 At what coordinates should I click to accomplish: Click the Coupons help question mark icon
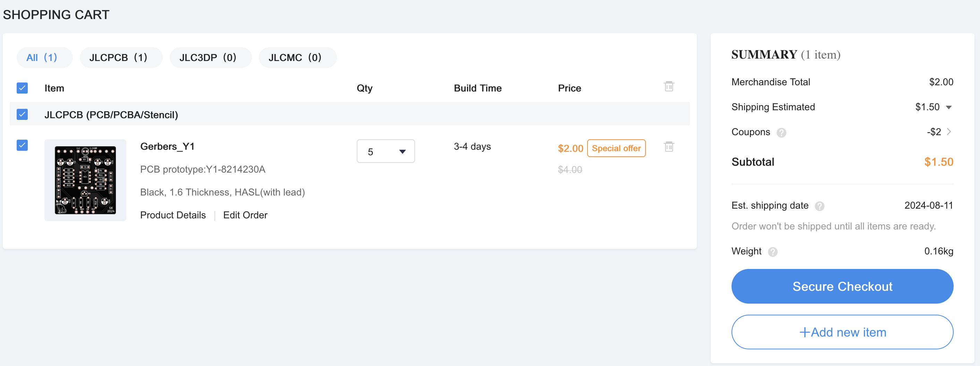[x=781, y=133]
